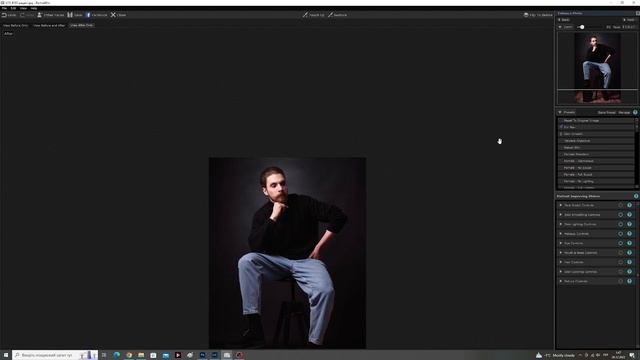The height and width of the screenshot is (360, 640).
Task: Toggle Hair Controls on or off
Action: coord(620,262)
